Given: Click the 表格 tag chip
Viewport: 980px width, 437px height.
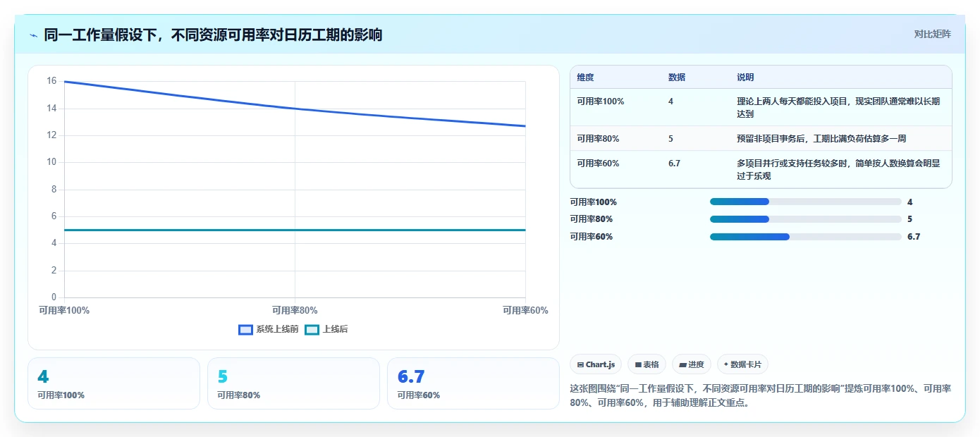Looking at the screenshot, I should (647, 364).
